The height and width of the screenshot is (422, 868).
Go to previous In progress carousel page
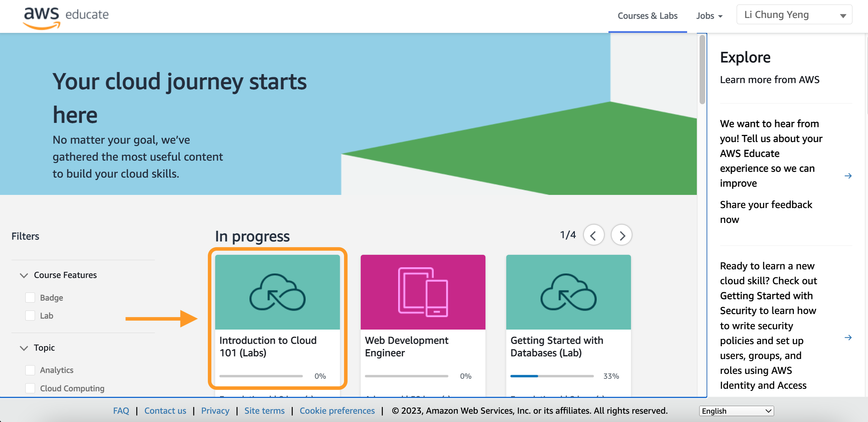point(594,235)
